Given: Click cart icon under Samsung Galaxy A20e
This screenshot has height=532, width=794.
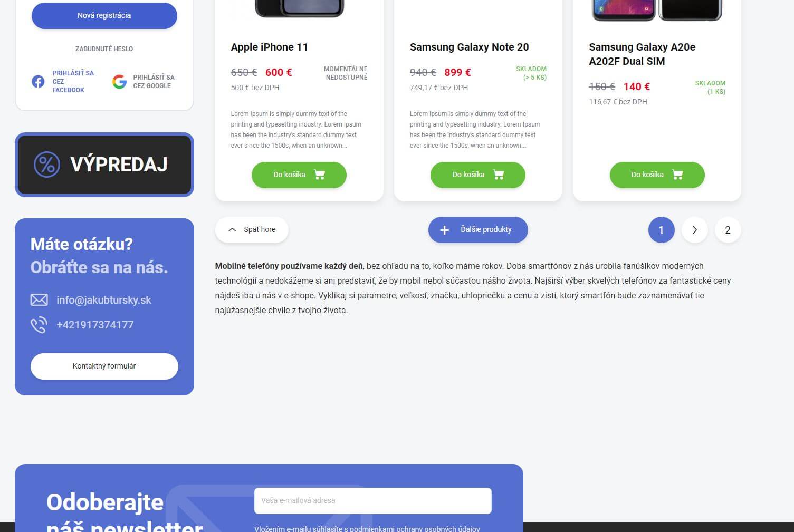Looking at the screenshot, I should 677,175.
